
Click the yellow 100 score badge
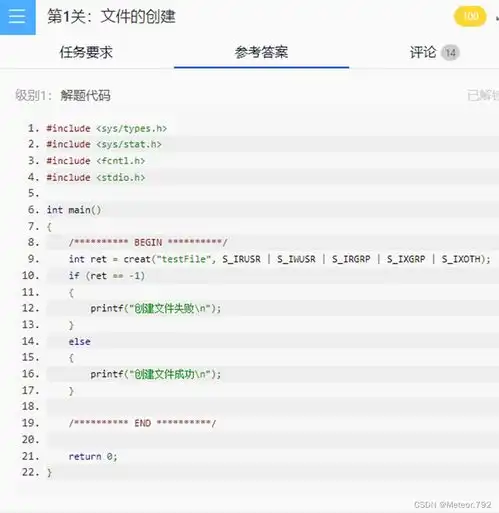[x=470, y=16]
